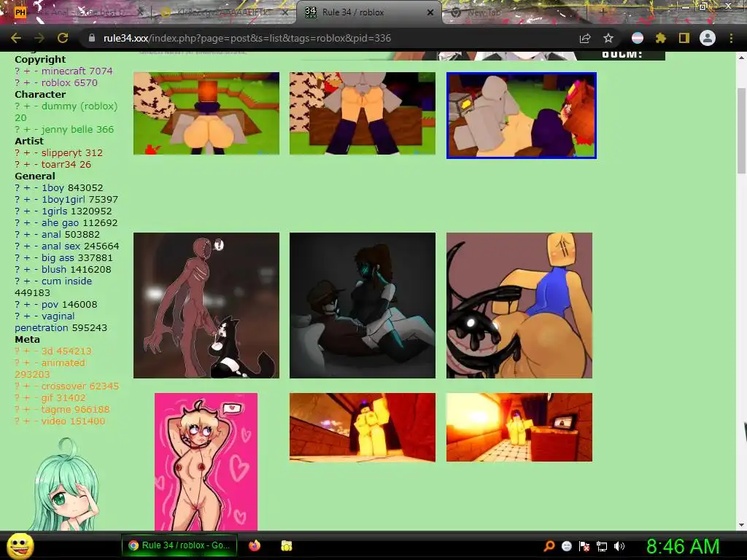
Task: Click the '?' wiki link beside minecraft
Action: [18, 71]
